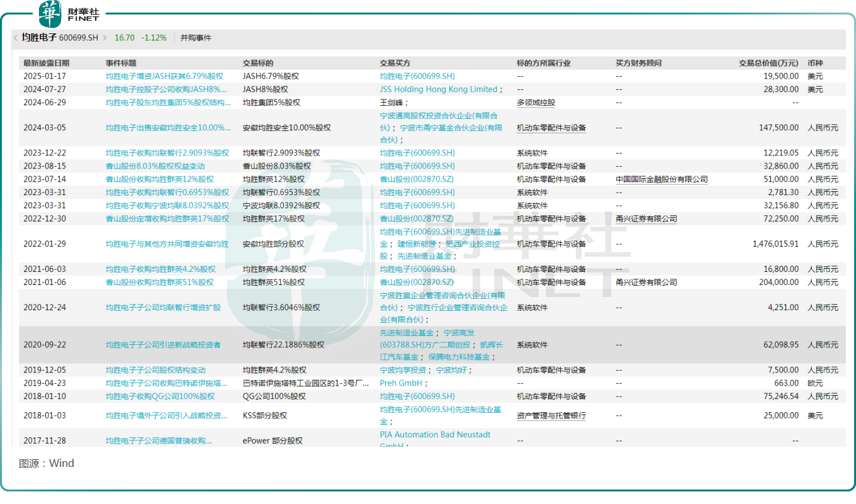Open event 均胜电子子公司均联智行增资扩股
Viewport: 856px width, 504px height.
[x=164, y=308]
